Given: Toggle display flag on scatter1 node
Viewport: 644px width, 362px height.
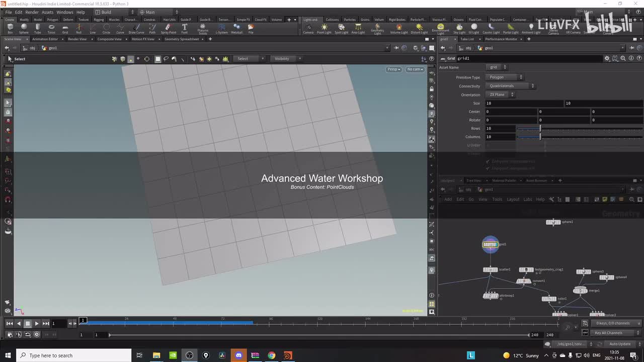Looking at the screenshot, I should tap(496, 270).
